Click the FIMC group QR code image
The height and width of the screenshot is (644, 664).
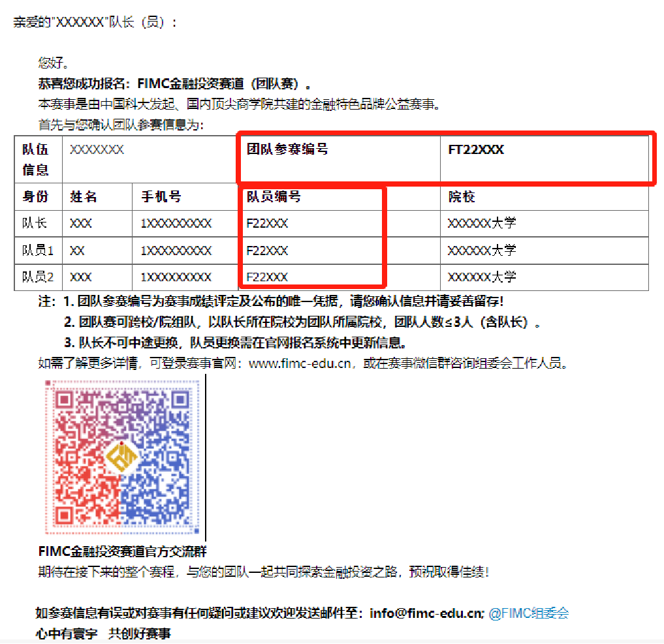(x=122, y=457)
